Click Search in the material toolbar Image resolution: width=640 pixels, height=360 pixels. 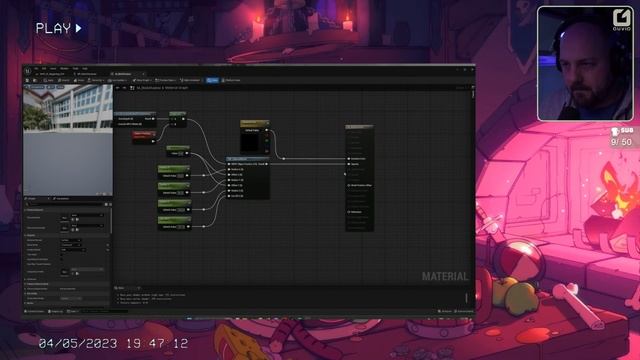[x=64, y=80]
